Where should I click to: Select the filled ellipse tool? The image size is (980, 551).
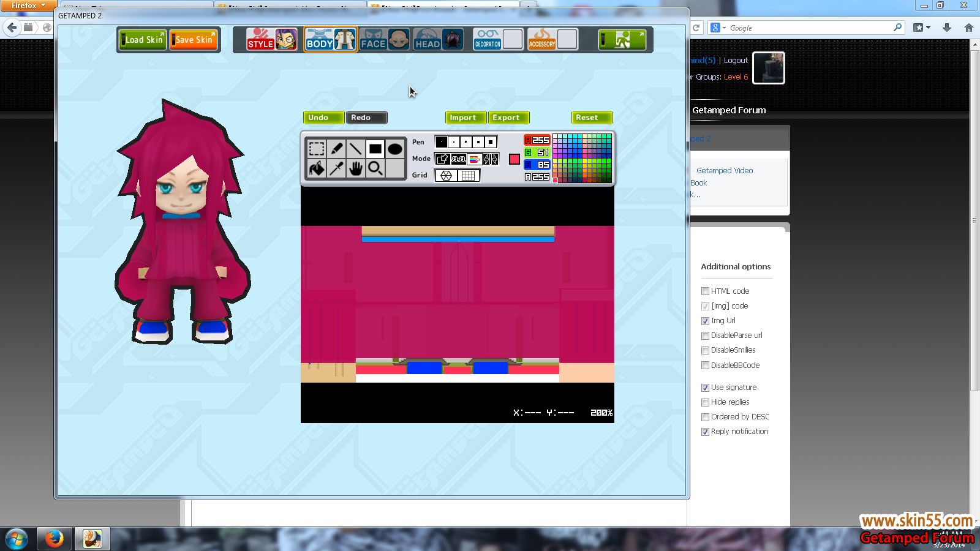point(395,149)
